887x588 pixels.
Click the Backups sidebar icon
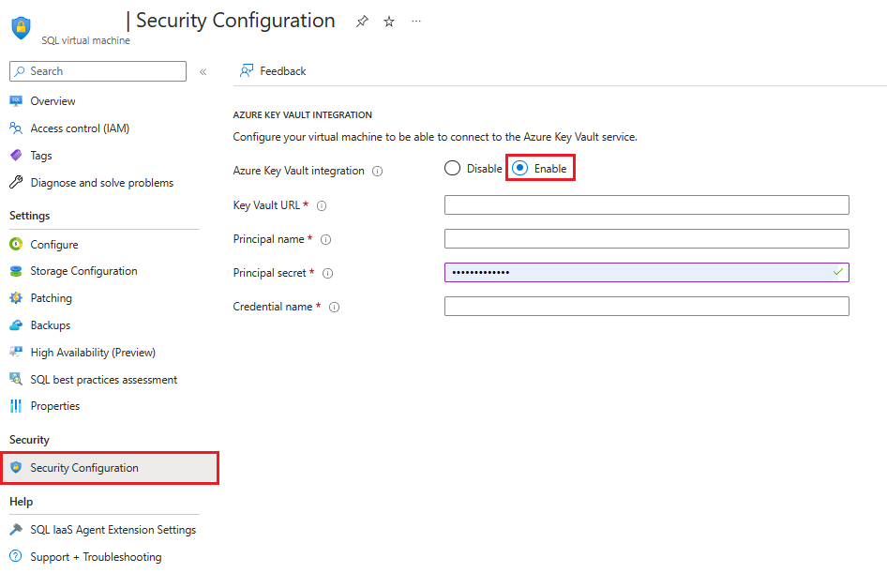pos(17,324)
